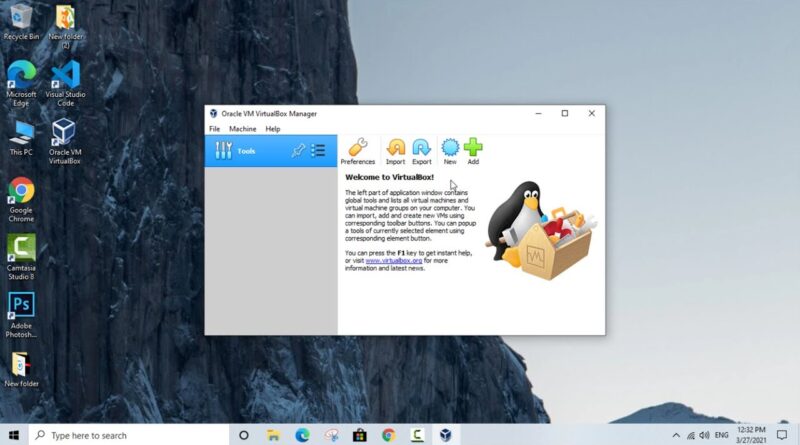Launch Oracle VM VirtualBox desktop shortcut

click(x=65, y=141)
